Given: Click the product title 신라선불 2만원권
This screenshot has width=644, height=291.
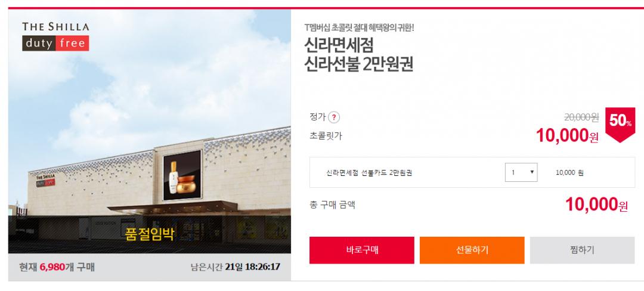Looking at the screenshot, I should [358, 64].
